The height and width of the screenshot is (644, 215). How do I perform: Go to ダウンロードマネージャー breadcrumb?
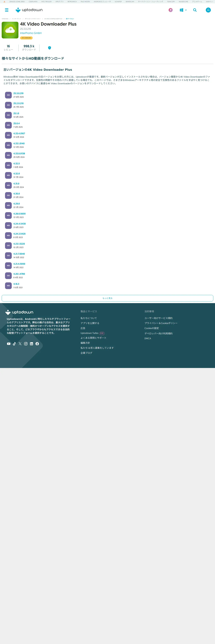pos(33,19)
